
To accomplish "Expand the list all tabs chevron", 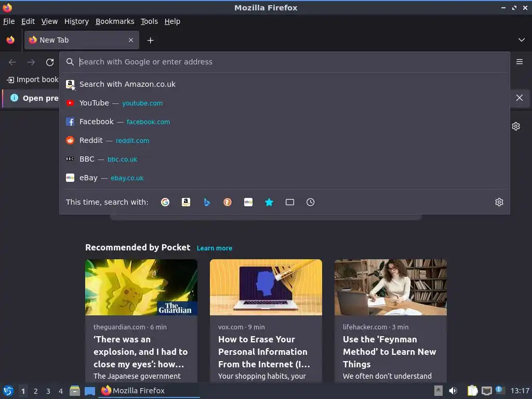I will tap(522, 40).
